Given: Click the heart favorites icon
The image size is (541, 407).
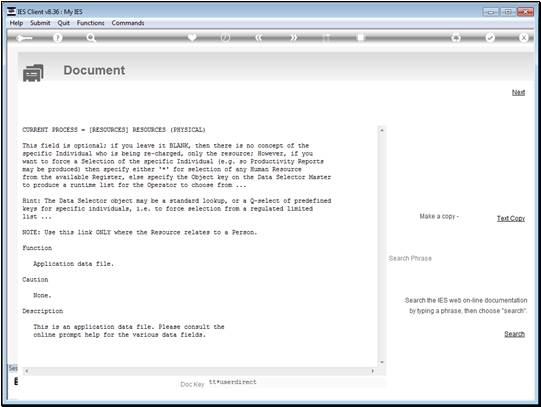Looking at the screenshot, I should (192, 37).
